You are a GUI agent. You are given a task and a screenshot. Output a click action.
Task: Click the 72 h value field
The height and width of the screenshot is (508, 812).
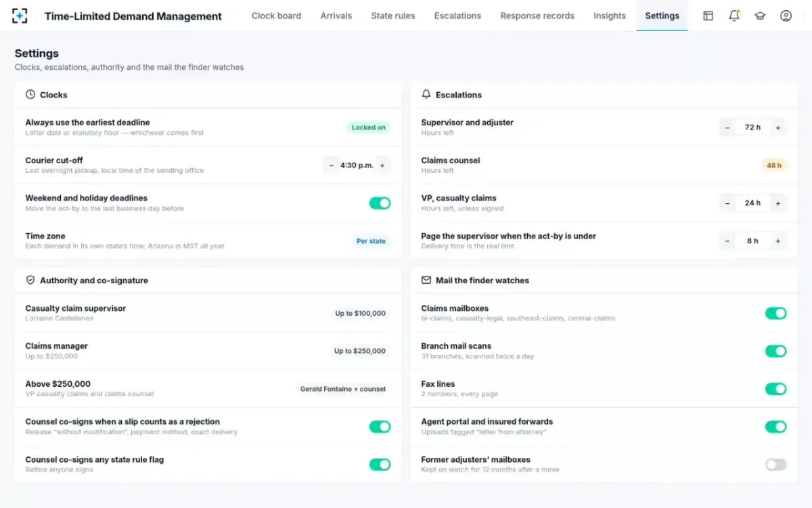pos(752,127)
